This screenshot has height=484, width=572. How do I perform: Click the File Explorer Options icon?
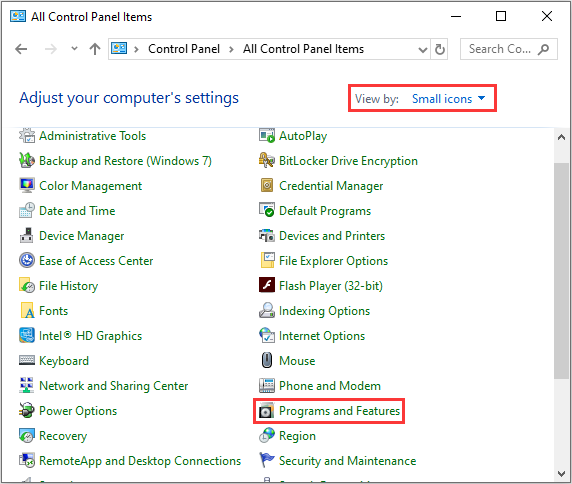point(267,261)
